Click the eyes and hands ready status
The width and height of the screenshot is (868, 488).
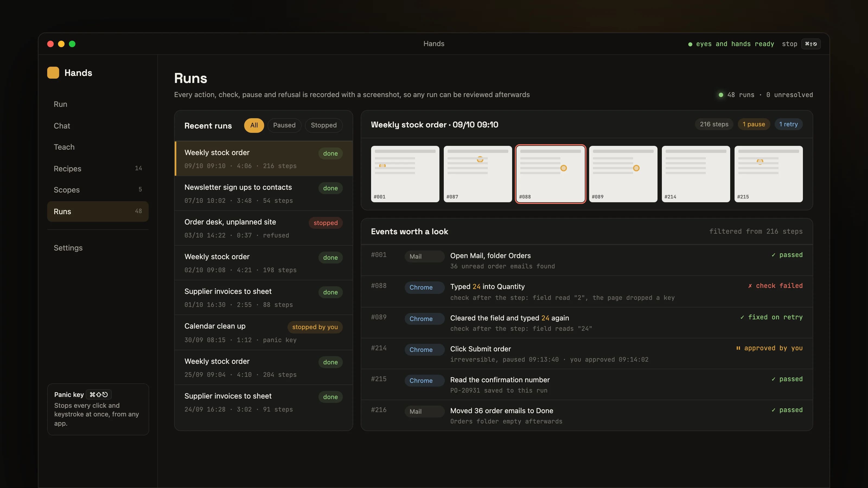point(731,44)
